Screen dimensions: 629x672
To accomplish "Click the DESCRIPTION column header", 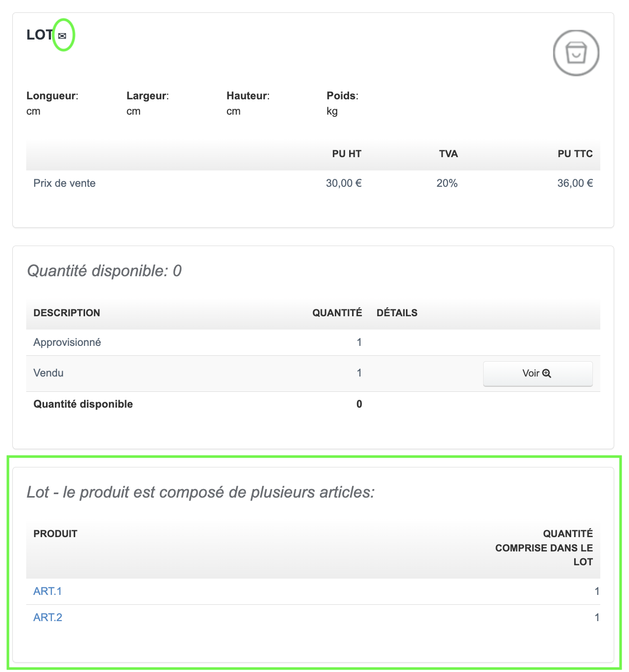I will (67, 313).
